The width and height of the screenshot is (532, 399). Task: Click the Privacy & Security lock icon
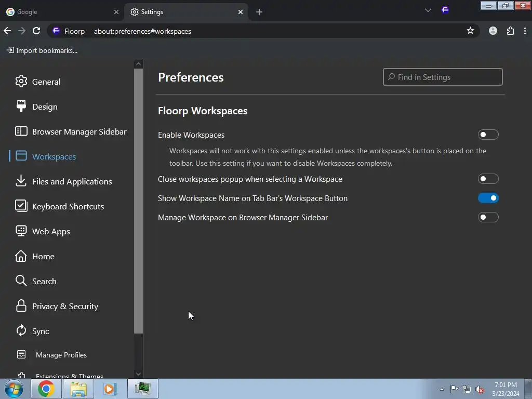pyautogui.click(x=21, y=305)
